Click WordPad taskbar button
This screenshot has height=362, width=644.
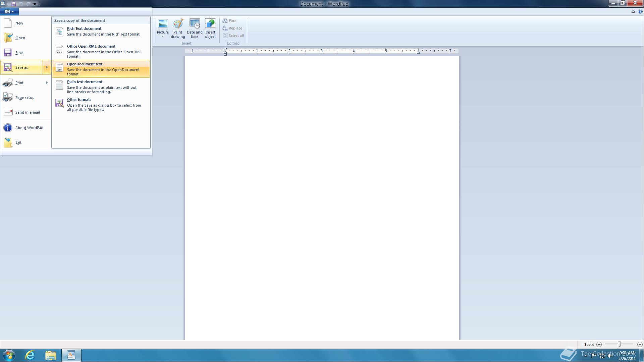(71, 355)
